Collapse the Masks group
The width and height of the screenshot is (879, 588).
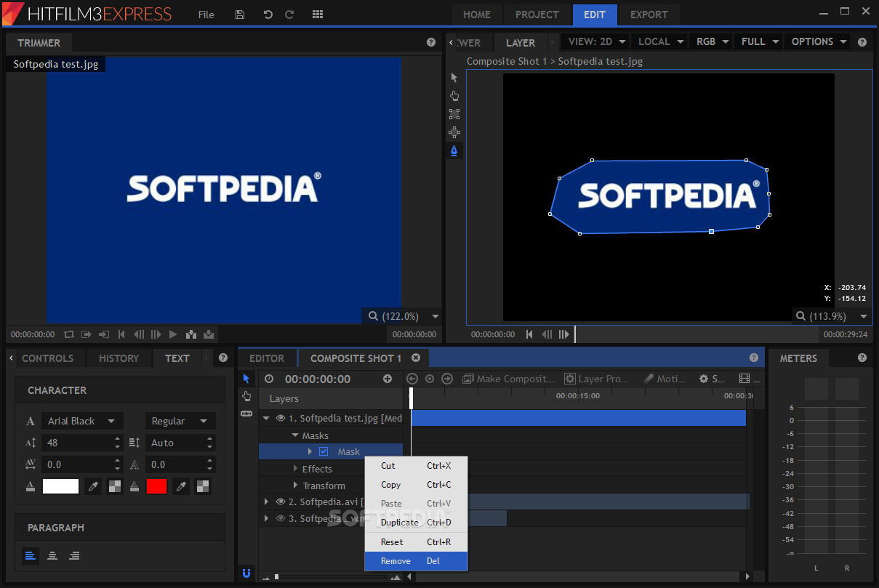point(295,435)
